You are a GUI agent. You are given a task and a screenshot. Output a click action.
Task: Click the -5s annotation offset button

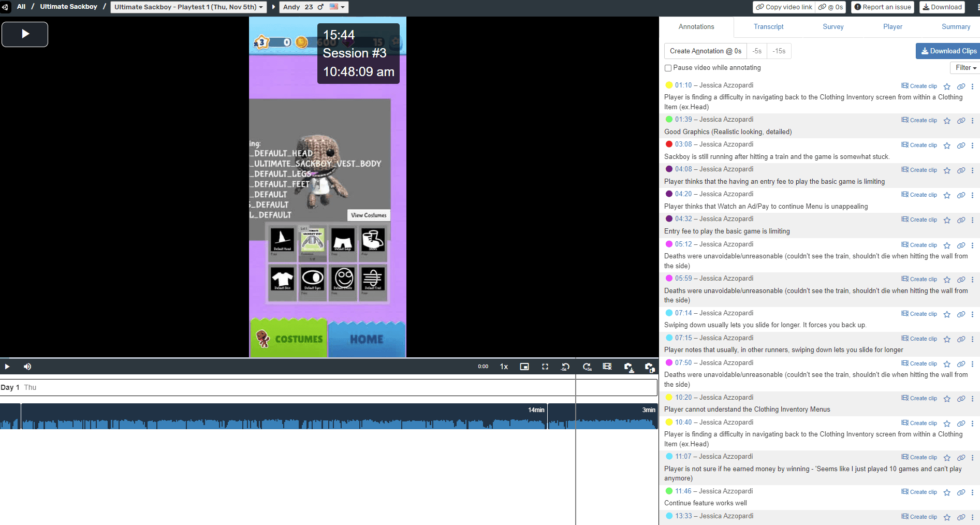757,51
